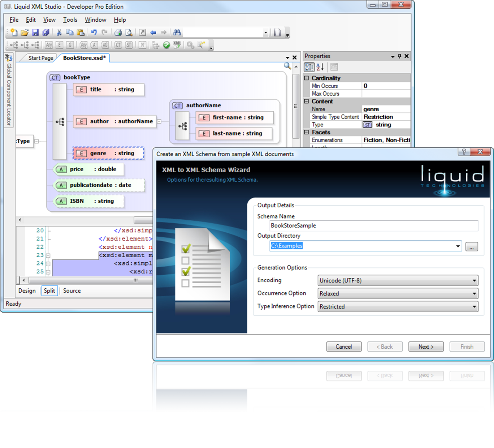The width and height of the screenshot is (494, 448).
Task: Undo the last action with the blue arrow
Action: (x=94, y=33)
